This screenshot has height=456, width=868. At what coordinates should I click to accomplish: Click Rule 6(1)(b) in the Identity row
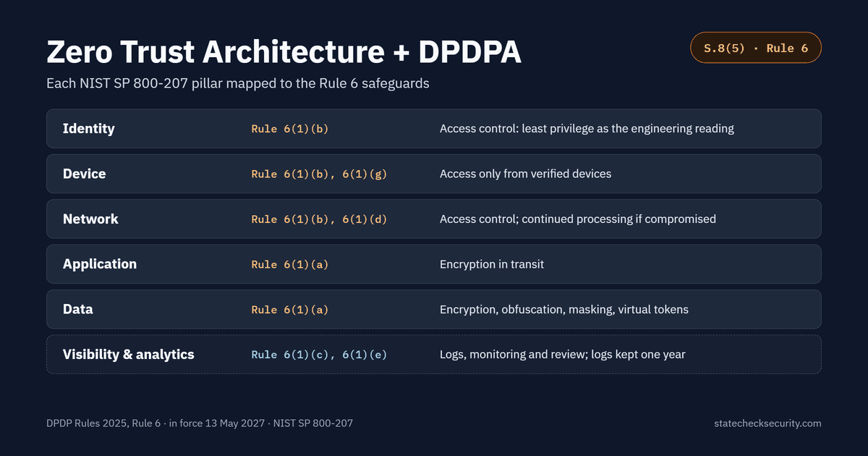pos(290,129)
